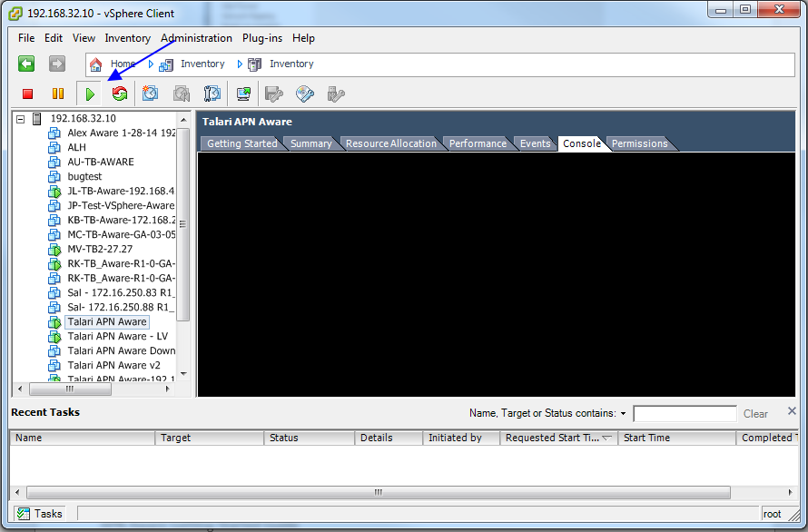
Task: Select JL-TB-Aware-192.168.4 tree item
Action: 121,192
